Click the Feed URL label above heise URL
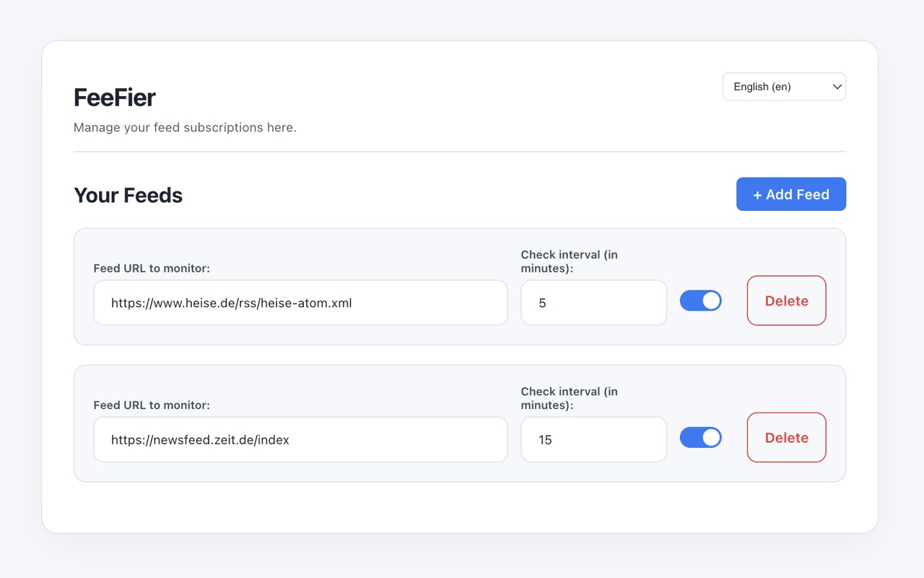 tap(152, 268)
